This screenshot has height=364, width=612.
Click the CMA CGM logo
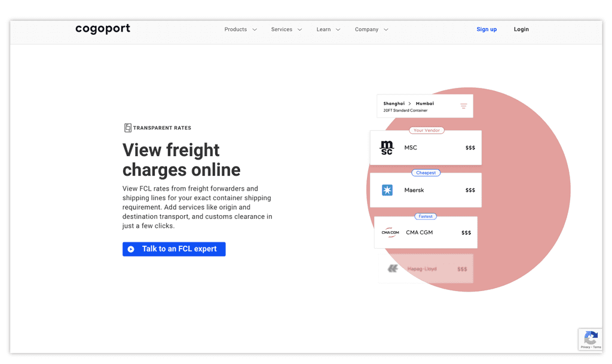click(390, 232)
